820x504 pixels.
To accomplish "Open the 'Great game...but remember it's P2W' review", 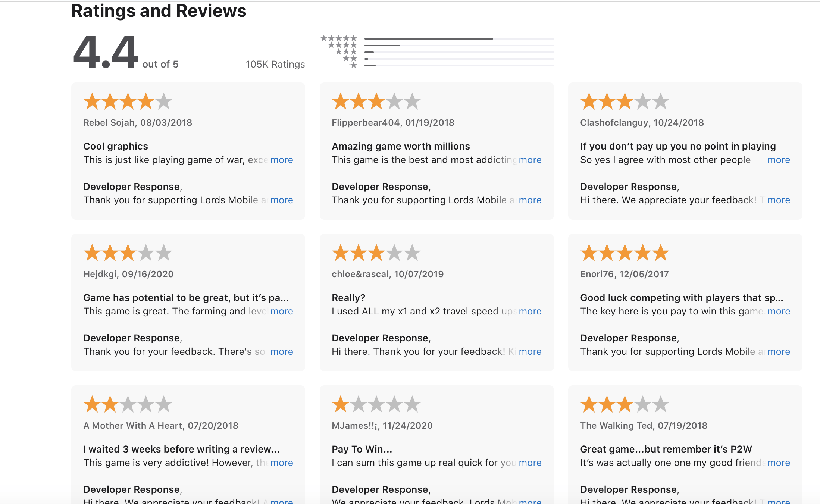I will pyautogui.click(x=666, y=449).
